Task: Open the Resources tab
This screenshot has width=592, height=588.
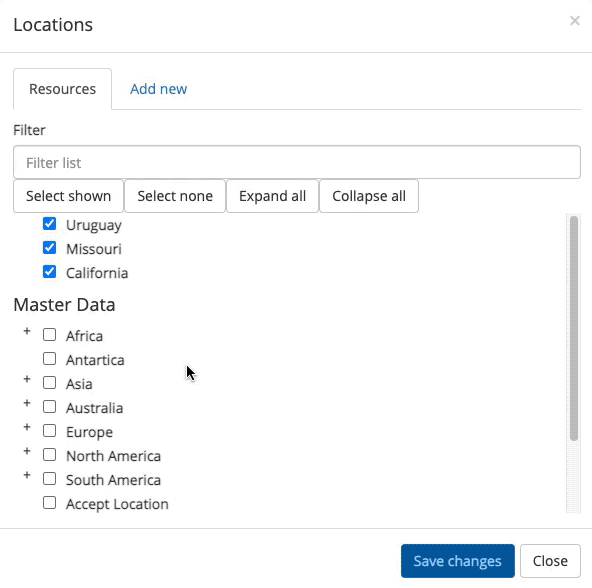Action: click(62, 89)
